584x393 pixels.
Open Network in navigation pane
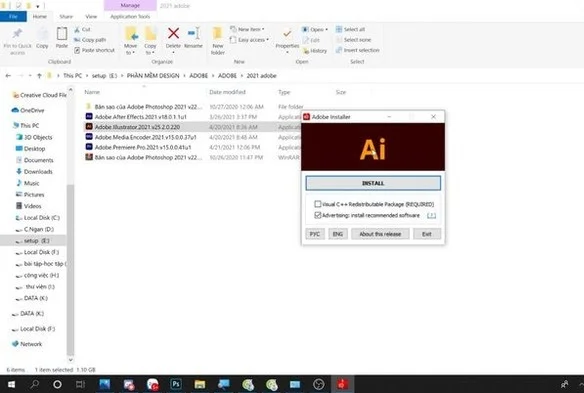tap(27, 344)
